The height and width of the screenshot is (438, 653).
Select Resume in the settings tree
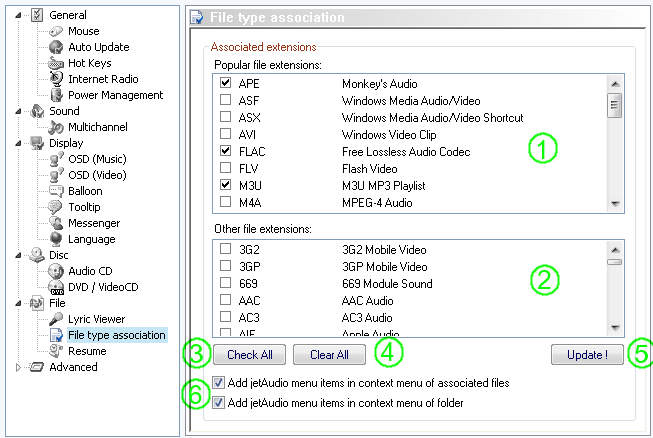[x=87, y=351]
